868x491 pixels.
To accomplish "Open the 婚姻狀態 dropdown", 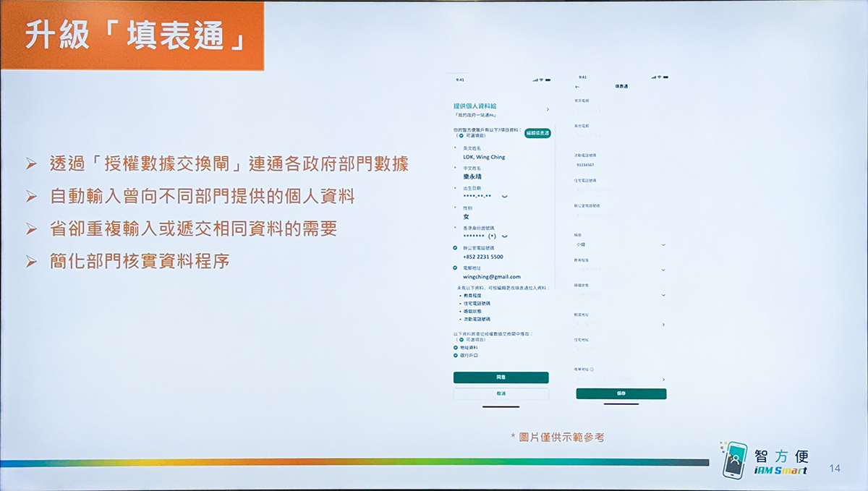I will (663, 295).
